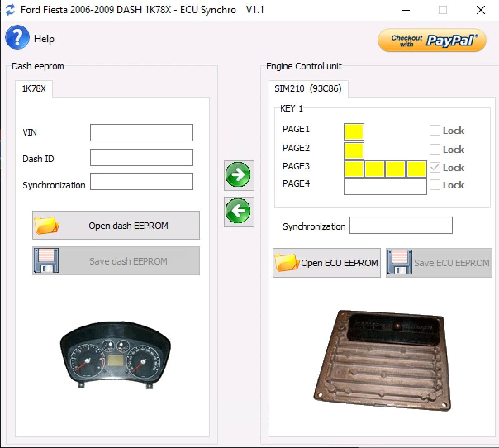Click the engine control unit image
499x448 pixels.
click(x=382, y=360)
